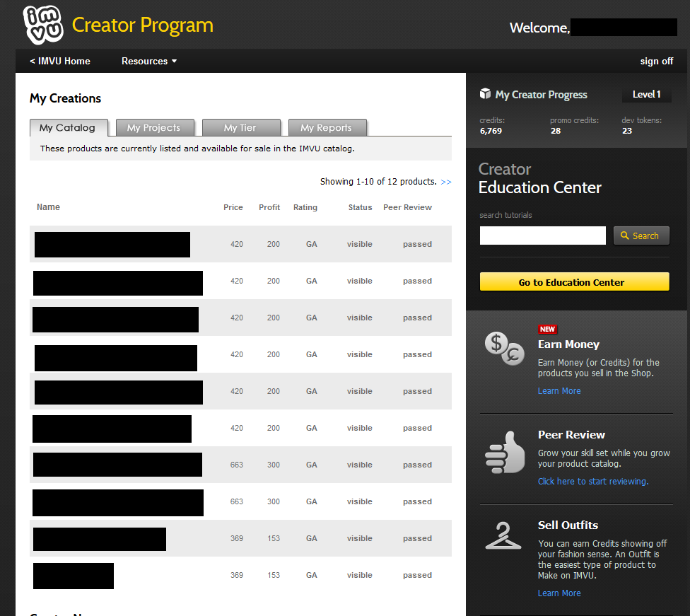This screenshot has width=690, height=616.
Task: Go to next page of products arrows
Action: tap(446, 182)
